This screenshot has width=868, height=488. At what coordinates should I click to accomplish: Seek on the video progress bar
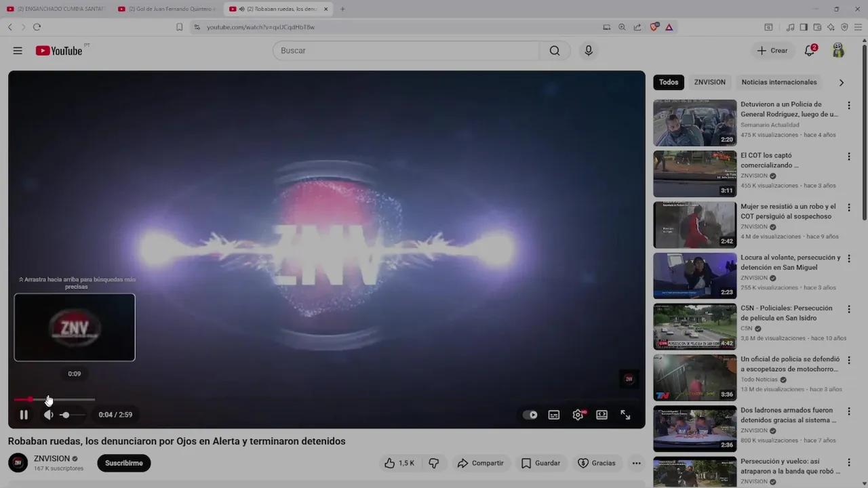coord(54,399)
